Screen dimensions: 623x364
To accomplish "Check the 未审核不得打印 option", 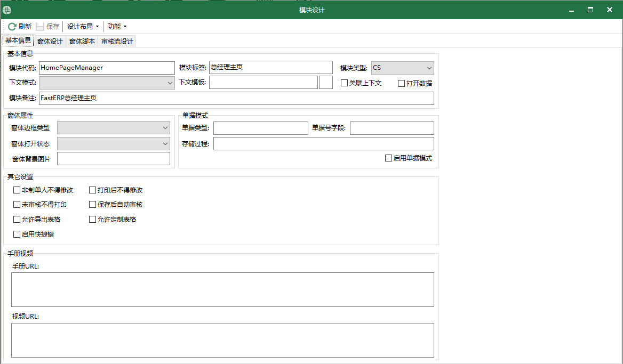I will pyautogui.click(x=17, y=205).
